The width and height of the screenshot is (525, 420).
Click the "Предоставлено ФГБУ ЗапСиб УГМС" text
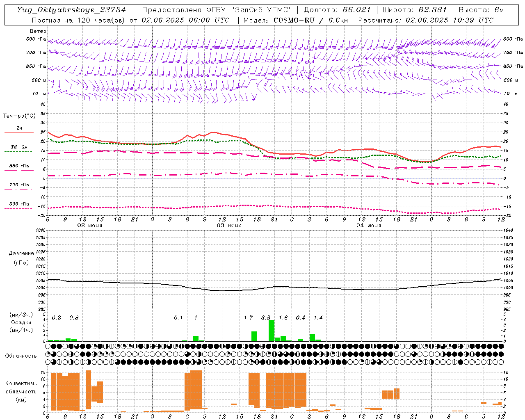coord(217,10)
